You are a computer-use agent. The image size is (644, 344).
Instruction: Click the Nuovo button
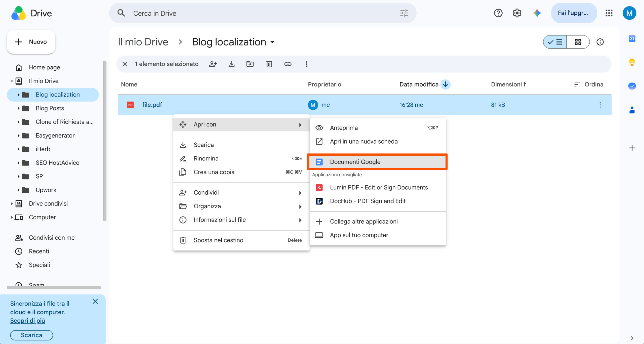coord(31,42)
